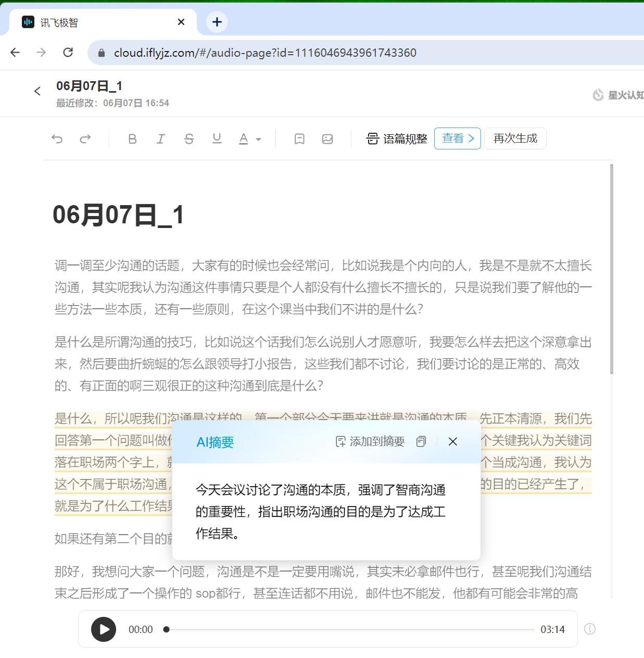Toggle italic formatting
Viewport: 644px width, 658px height.
click(161, 138)
